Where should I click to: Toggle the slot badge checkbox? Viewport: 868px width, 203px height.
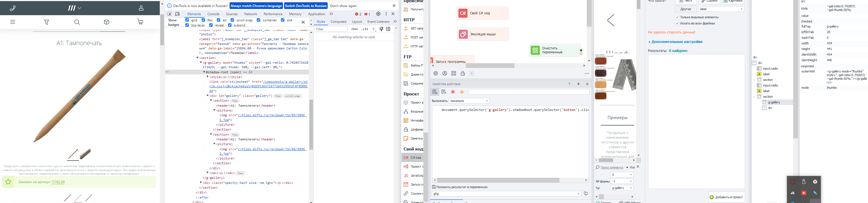282,20
